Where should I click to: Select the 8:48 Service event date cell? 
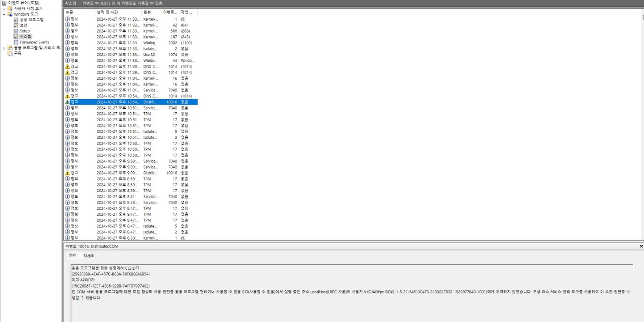[118, 203]
